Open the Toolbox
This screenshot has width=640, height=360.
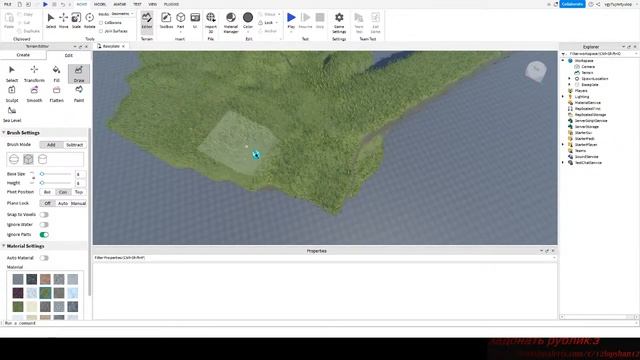tap(166, 21)
